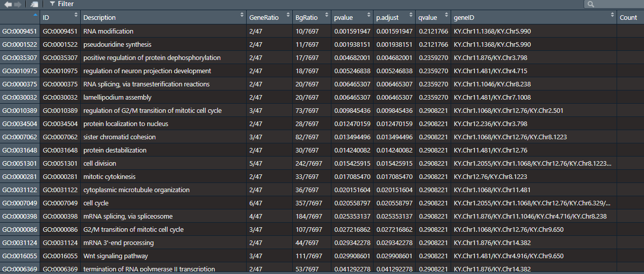Click ID cell GO:0007049
Viewport: 644px width, 274px height.
click(60, 203)
